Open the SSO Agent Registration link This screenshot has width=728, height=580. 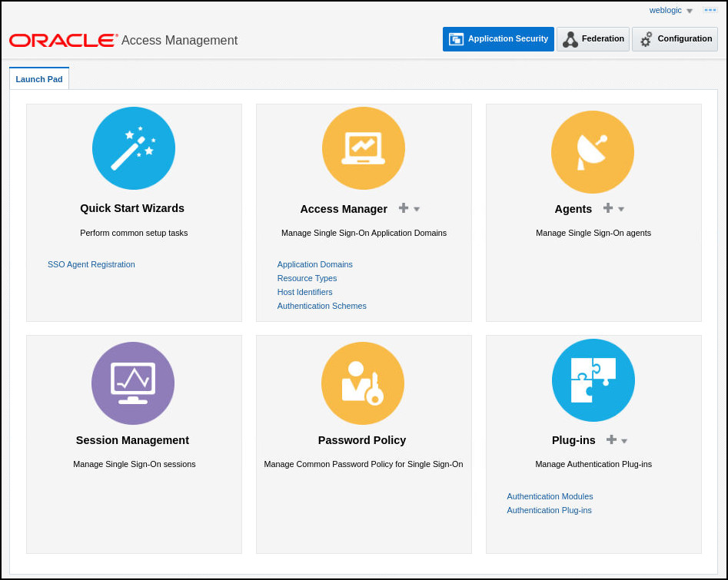[x=91, y=264]
